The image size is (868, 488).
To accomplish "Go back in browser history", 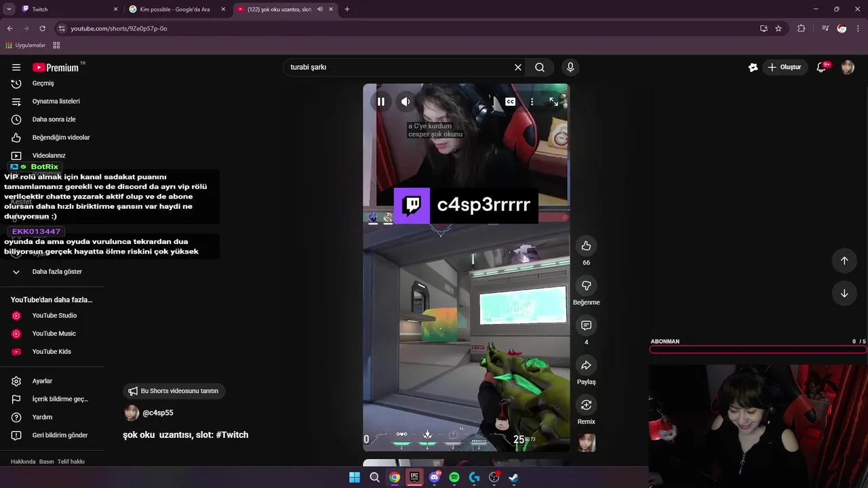I will (x=9, y=28).
